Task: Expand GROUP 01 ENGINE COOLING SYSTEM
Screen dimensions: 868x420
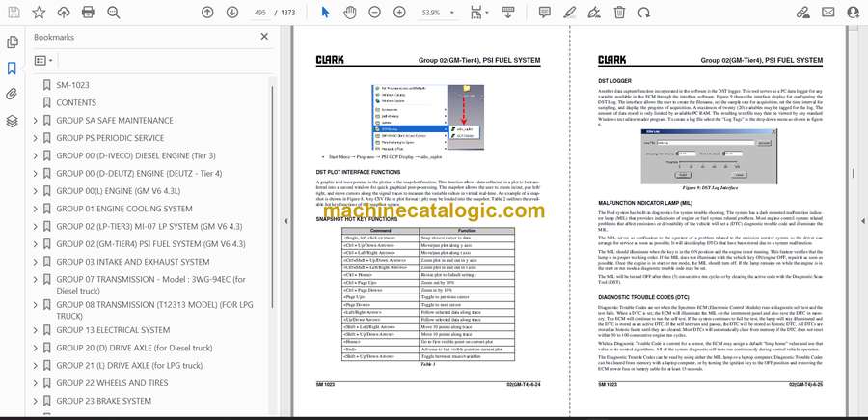Action: [36, 209]
